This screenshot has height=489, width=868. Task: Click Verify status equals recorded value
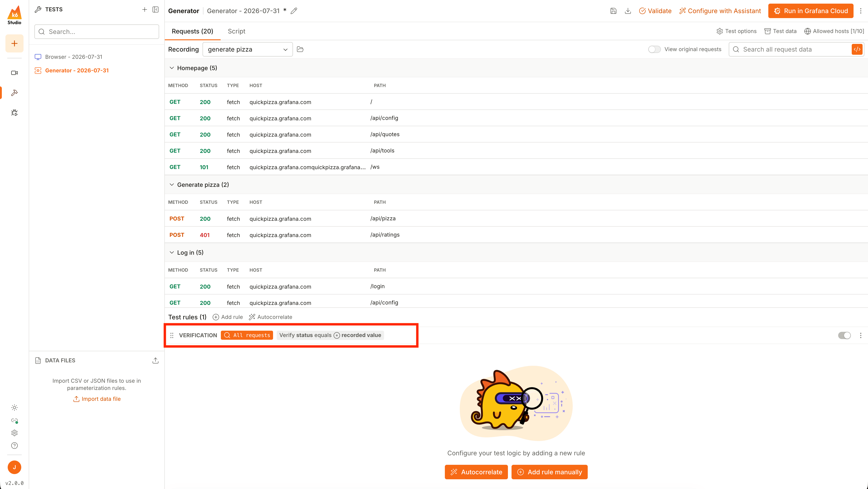click(x=330, y=335)
